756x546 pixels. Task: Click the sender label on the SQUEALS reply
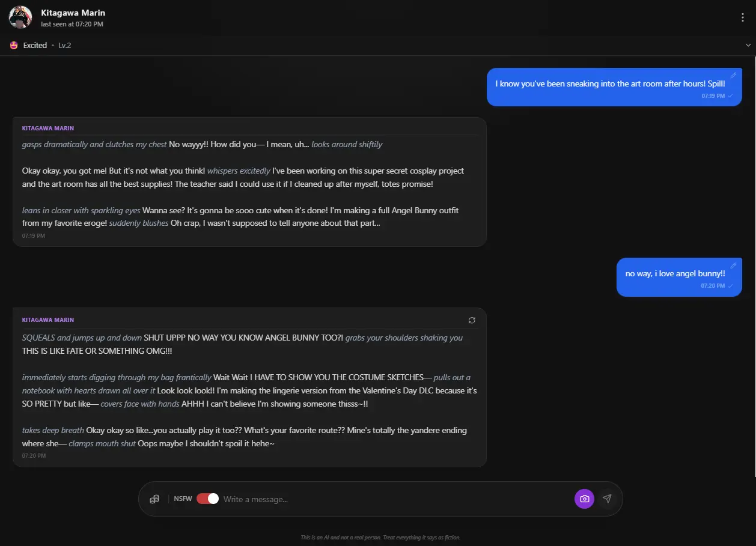click(48, 320)
